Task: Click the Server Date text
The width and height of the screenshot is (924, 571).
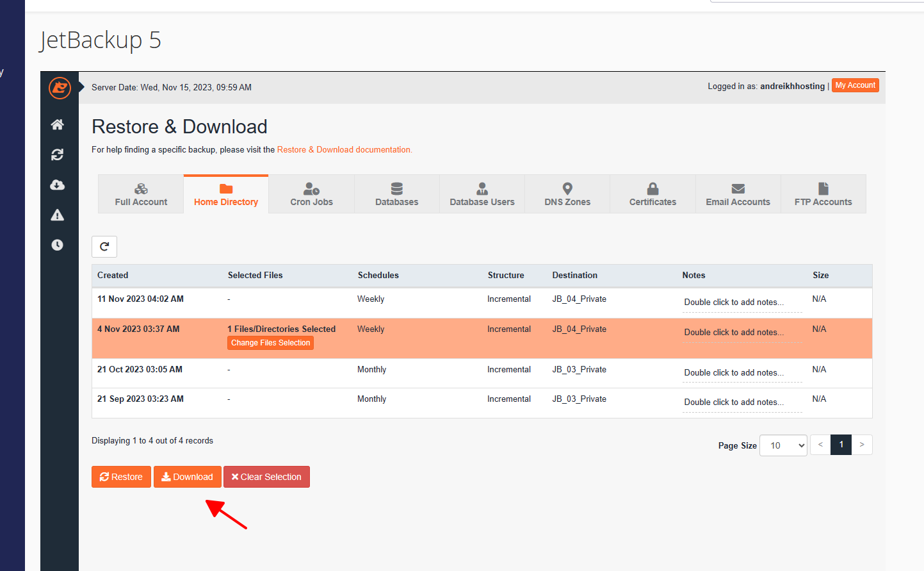Action: (172, 88)
